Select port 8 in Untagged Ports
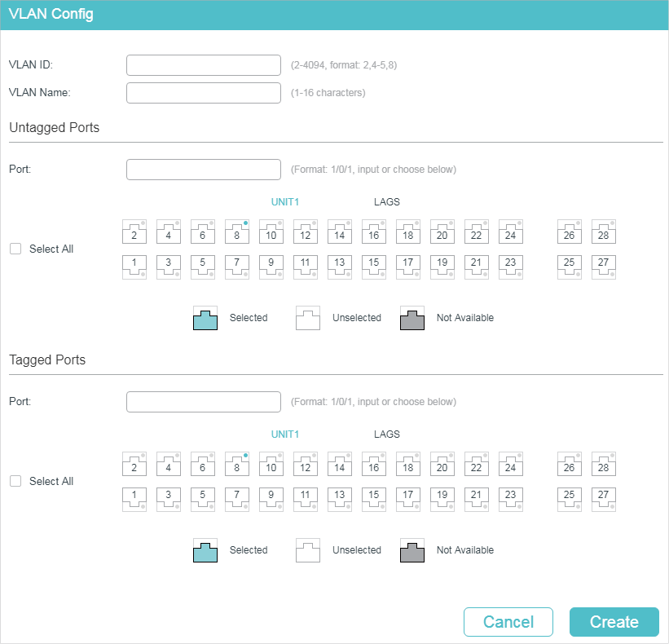 [237, 232]
